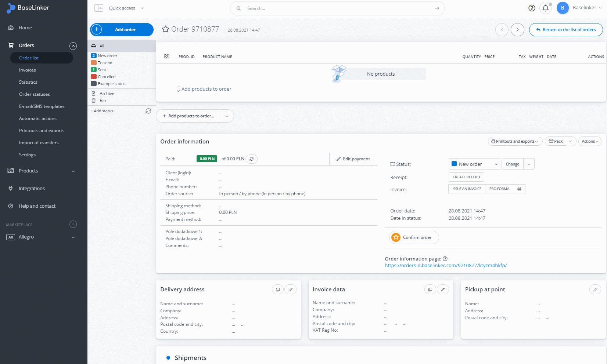The height and width of the screenshot is (364, 607).
Task: Open Order statuses menu item
Action: pos(35,94)
